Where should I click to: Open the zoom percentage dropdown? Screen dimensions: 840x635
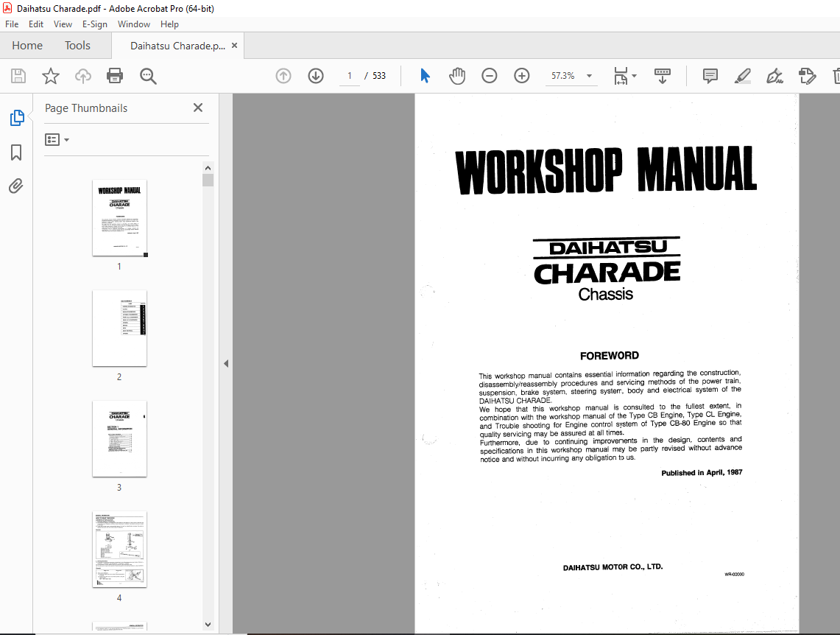tap(589, 76)
